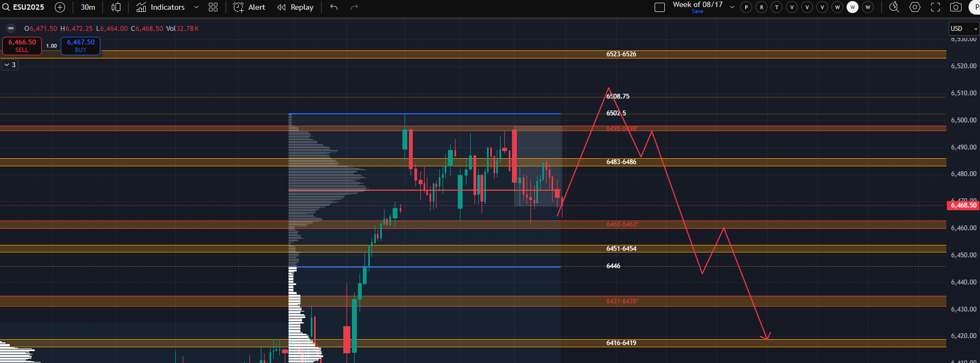Open chart settings hexagon icon
This screenshot has height=363, width=980.
915,7
